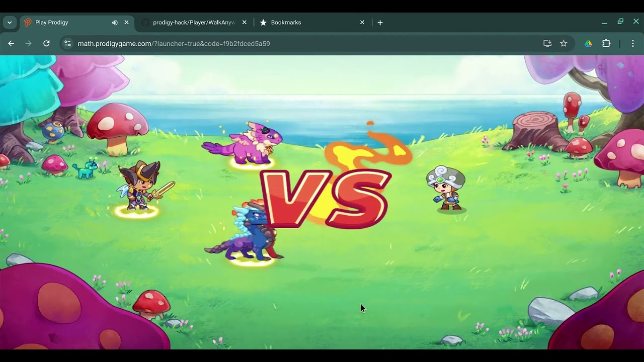Select the pink winged pet
This screenshot has width=644, height=362.
[245, 143]
